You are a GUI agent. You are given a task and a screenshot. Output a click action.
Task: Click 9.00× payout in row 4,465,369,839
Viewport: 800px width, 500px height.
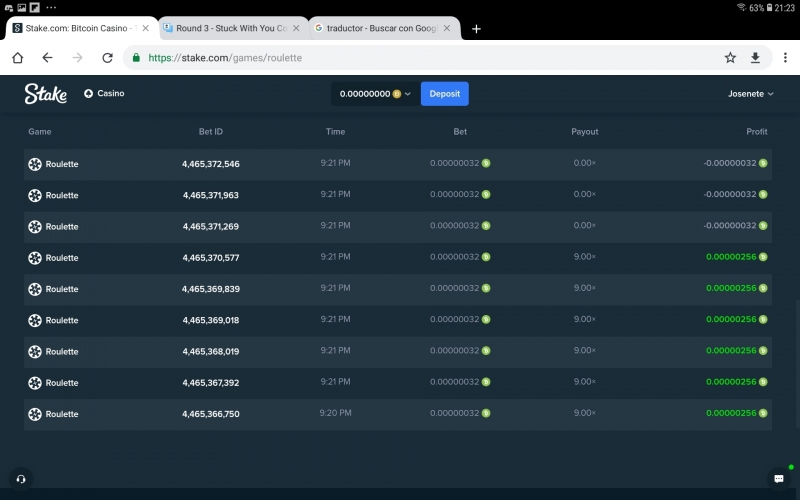585,288
